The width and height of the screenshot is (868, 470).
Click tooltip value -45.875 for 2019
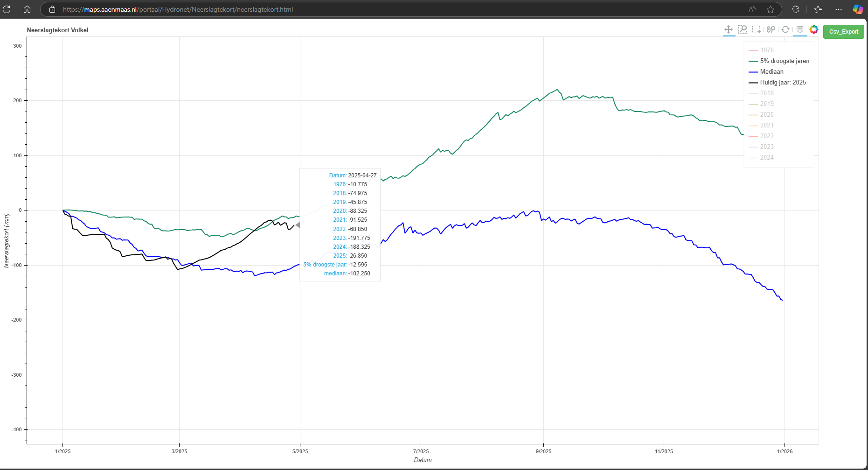click(x=358, y=202)
